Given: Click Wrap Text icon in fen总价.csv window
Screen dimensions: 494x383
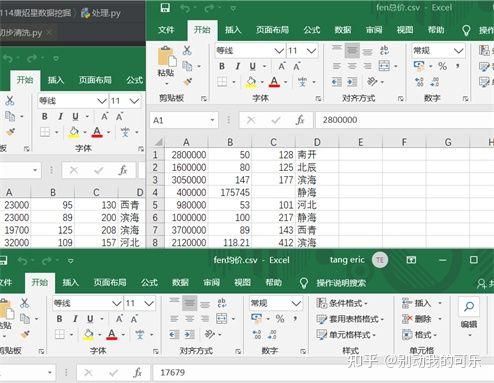Looking at the screenshot, I should coord(384,50).
